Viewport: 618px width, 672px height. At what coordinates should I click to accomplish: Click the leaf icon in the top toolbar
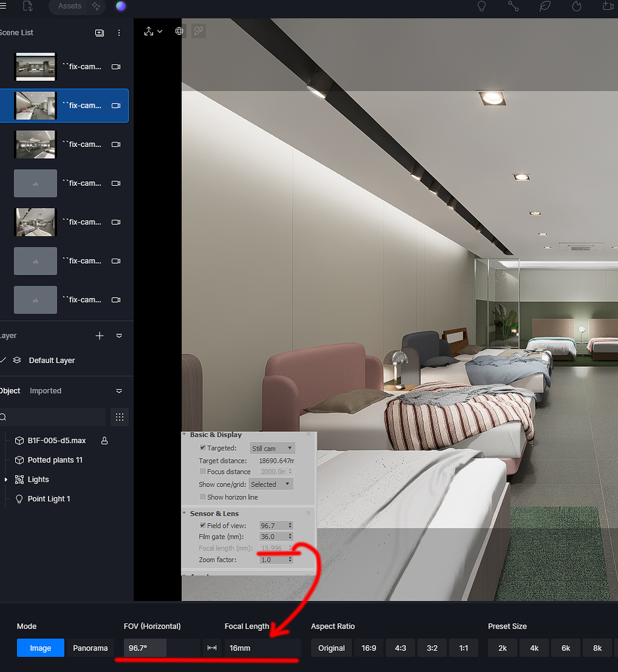[544, 7]
